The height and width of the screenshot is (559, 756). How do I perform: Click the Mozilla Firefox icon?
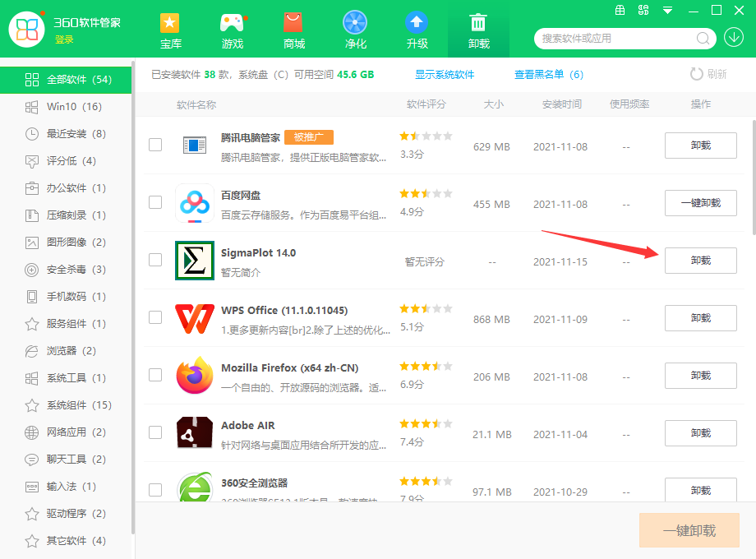(x=194, y=375)
